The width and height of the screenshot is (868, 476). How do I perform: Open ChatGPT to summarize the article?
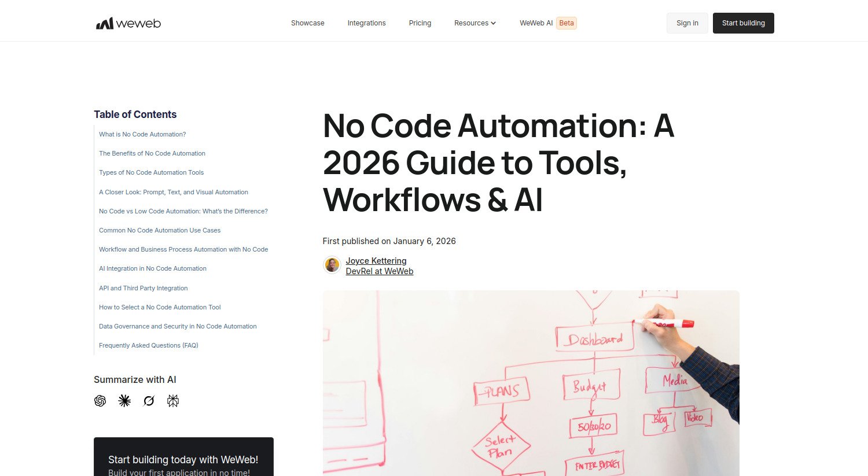(100, 400)
